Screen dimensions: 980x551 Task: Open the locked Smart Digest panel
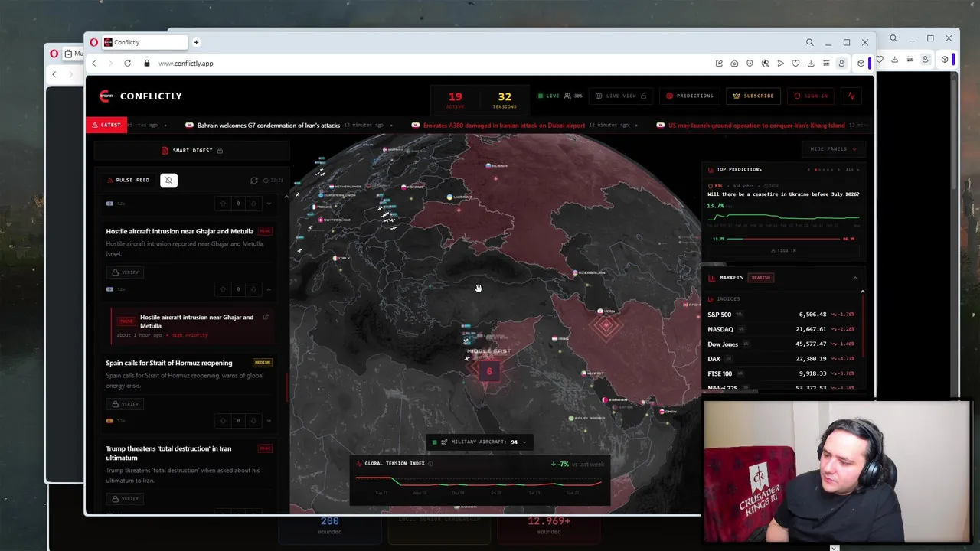(192, 150)
